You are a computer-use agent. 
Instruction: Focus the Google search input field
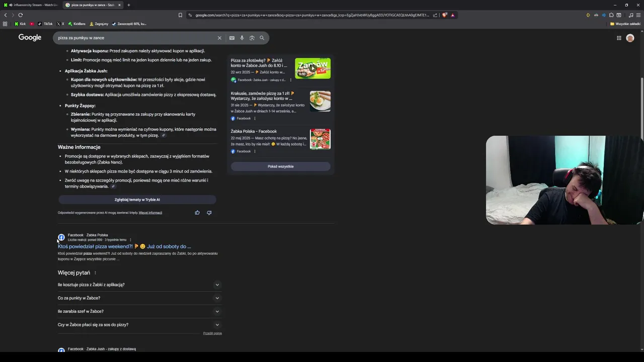tap(136, 38)
